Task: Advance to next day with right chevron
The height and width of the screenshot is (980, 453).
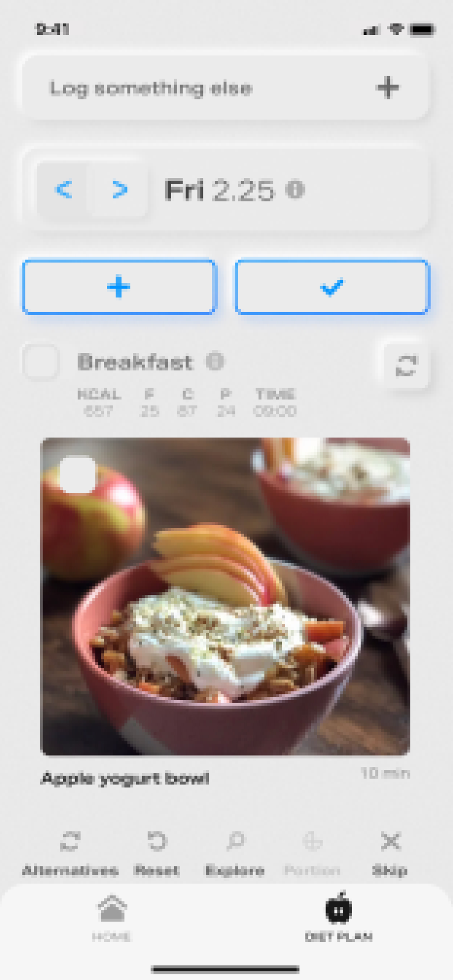Action: pos(119,190)
